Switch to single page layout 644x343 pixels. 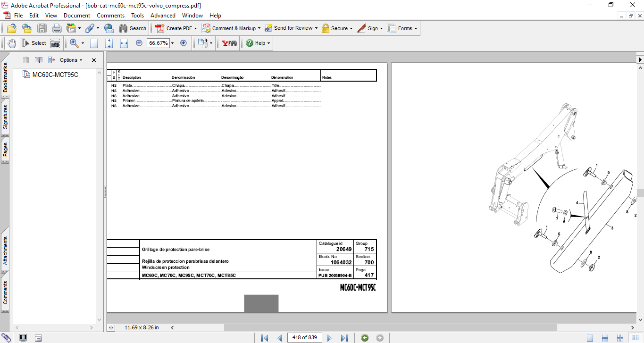point(590,338)
